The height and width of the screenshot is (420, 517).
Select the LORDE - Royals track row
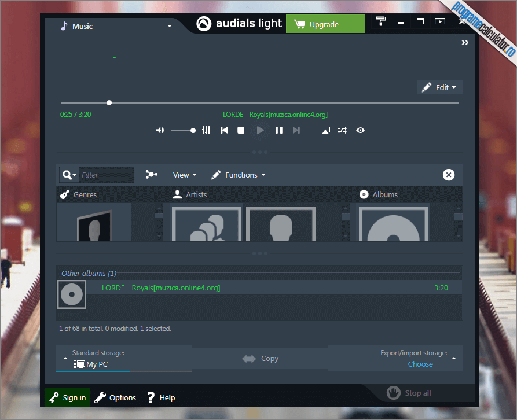click(274, 288)
